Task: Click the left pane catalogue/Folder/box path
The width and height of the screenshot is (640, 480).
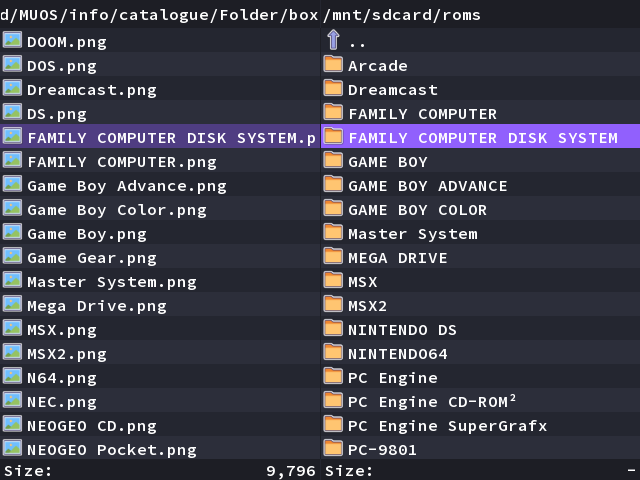Action: tap(159, 15)
